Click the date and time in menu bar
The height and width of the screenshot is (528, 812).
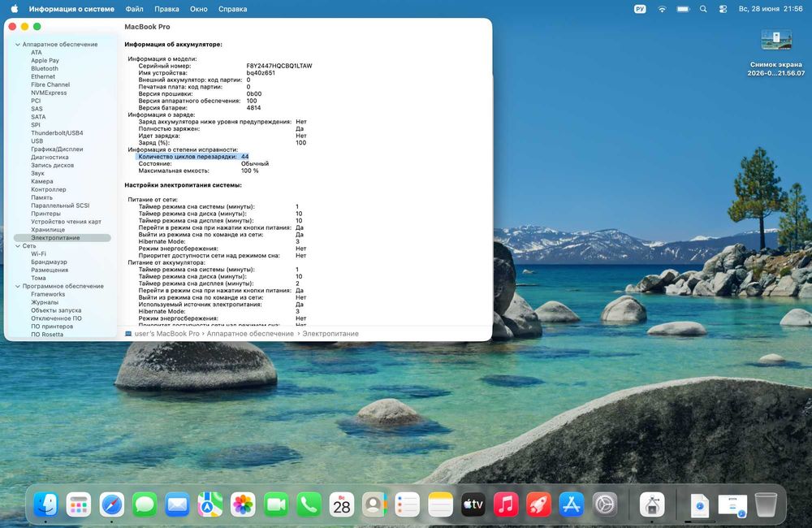[x=771, y=9]
